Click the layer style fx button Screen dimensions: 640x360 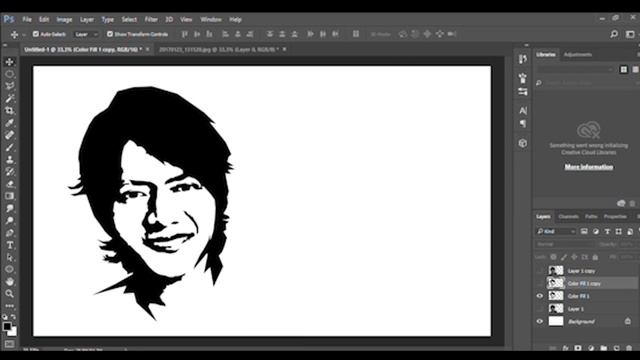click(565, 348)
